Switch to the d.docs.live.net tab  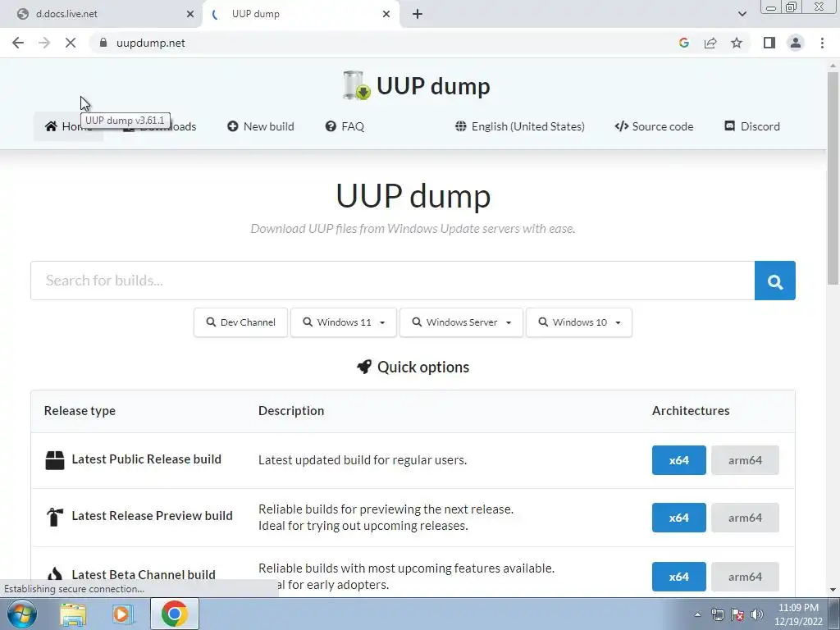[x=101, y=14]
